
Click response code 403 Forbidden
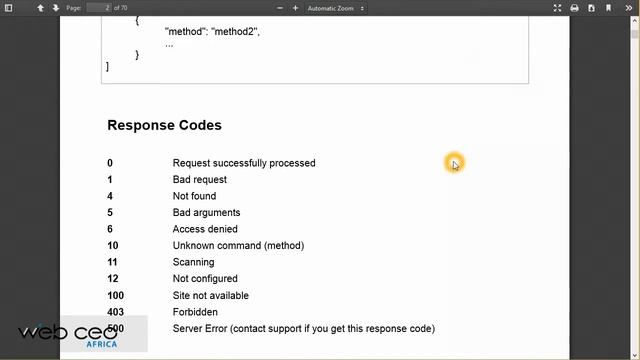[x=162, y=312]
